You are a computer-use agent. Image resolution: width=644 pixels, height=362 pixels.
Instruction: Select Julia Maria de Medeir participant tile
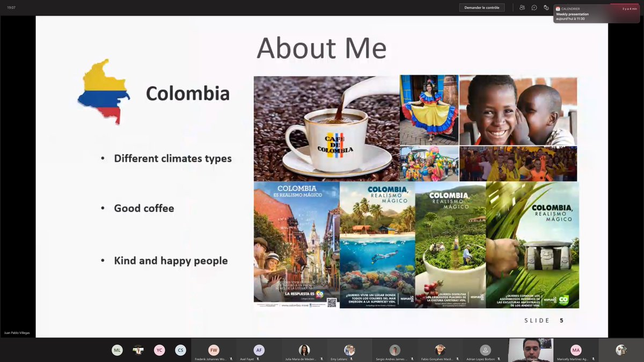pos(304,350)
